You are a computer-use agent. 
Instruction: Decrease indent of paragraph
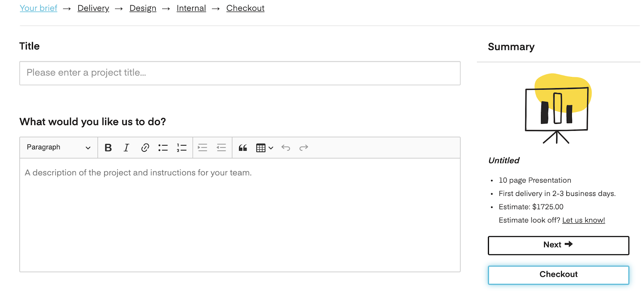221,148
